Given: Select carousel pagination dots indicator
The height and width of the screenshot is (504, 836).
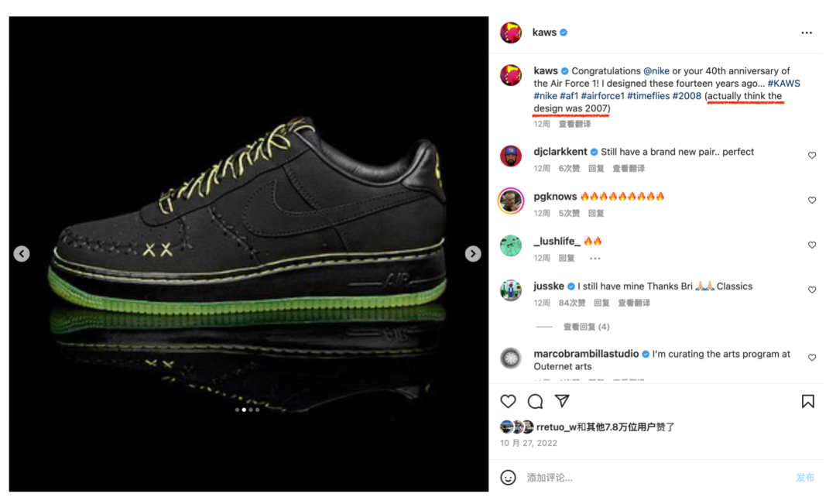Looking at the screenshot, I should coord(248,410).
